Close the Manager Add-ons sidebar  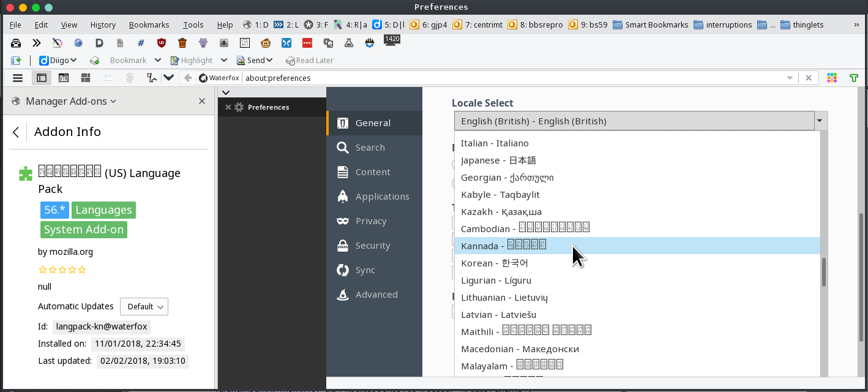(x=202, y=101)
